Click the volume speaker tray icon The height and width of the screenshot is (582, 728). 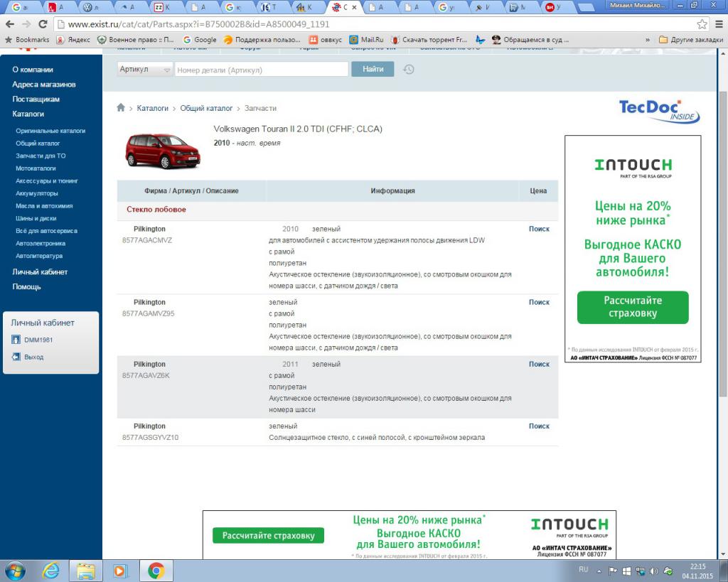654,571
